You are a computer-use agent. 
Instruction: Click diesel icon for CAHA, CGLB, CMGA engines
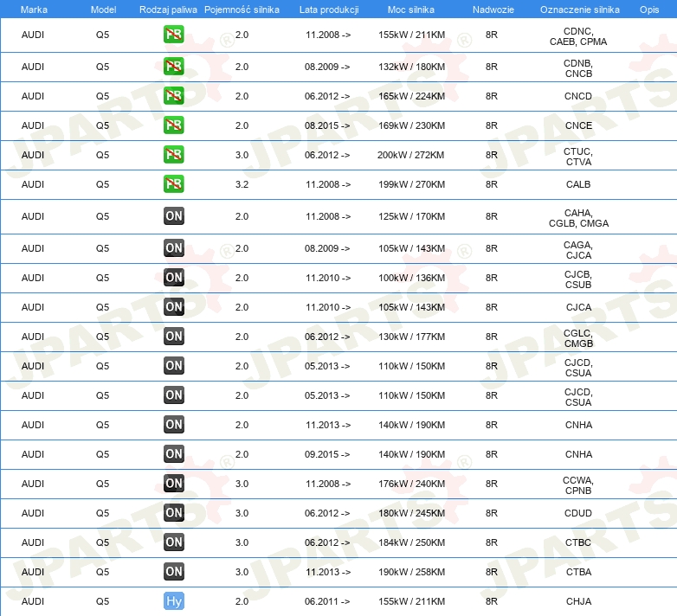[174, 216]
